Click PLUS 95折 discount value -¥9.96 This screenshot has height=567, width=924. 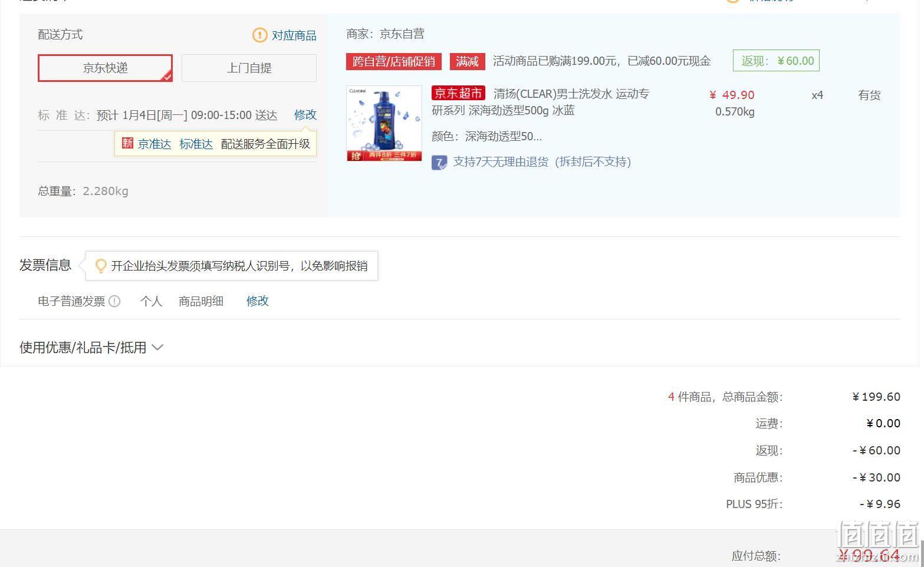click(x=880, y=504)
